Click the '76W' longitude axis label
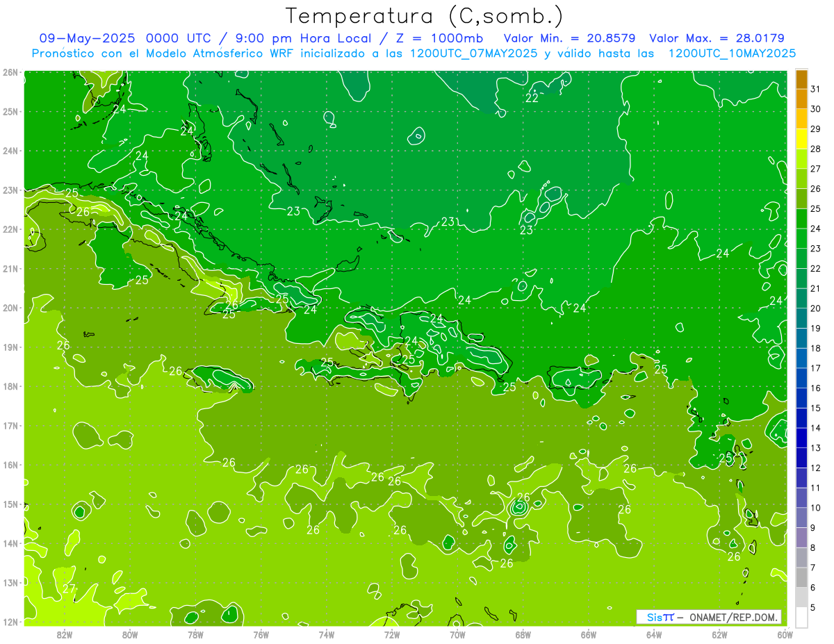 (x=261, y=634)
